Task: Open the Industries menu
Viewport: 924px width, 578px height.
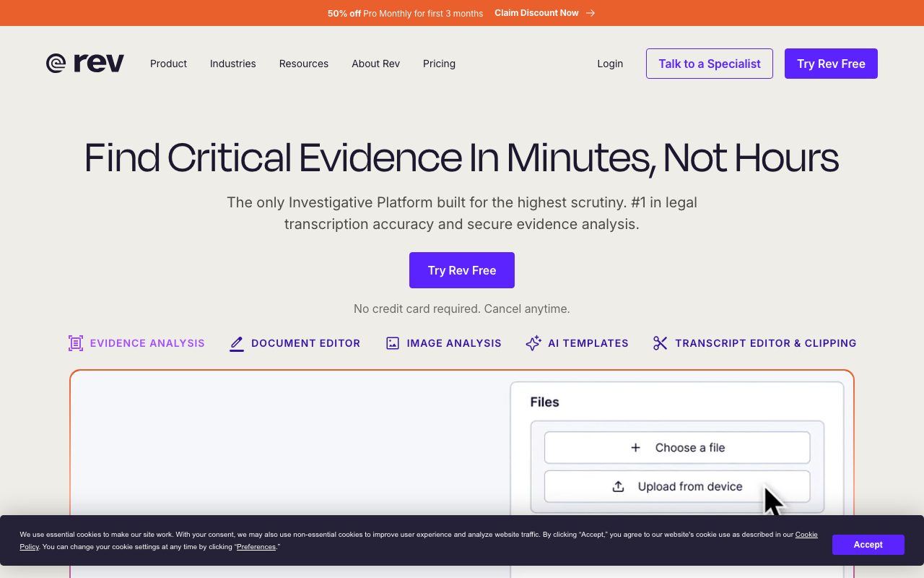Action: pyautogui.click(x=233, y=64)
